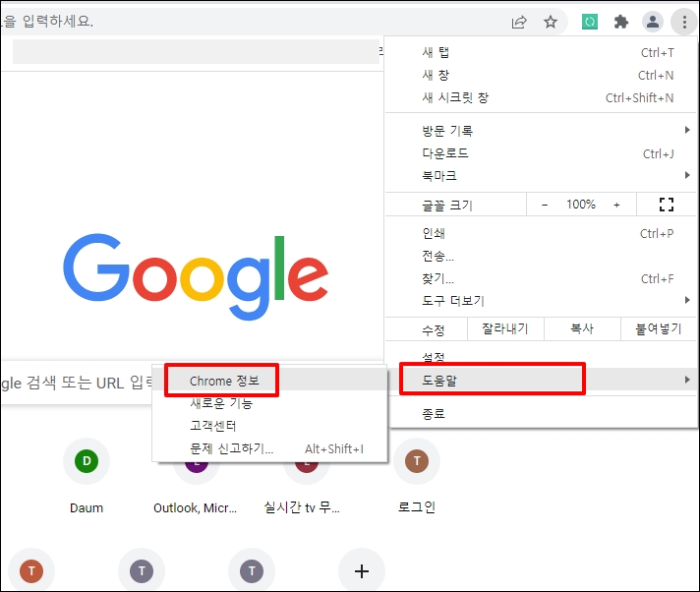
Task: Choose 찾기... in the menu
Action: pyautogui.click(x=541, y=278)
